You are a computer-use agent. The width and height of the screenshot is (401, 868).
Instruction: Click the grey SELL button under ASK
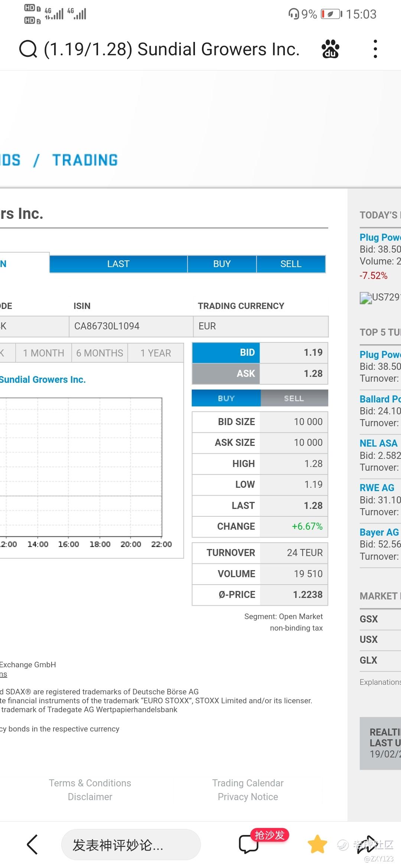click(294, 398)
